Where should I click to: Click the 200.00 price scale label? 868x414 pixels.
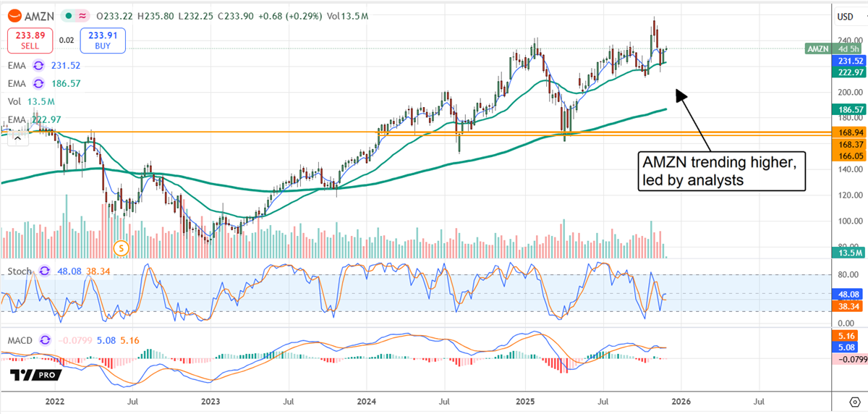click(849, 93)
